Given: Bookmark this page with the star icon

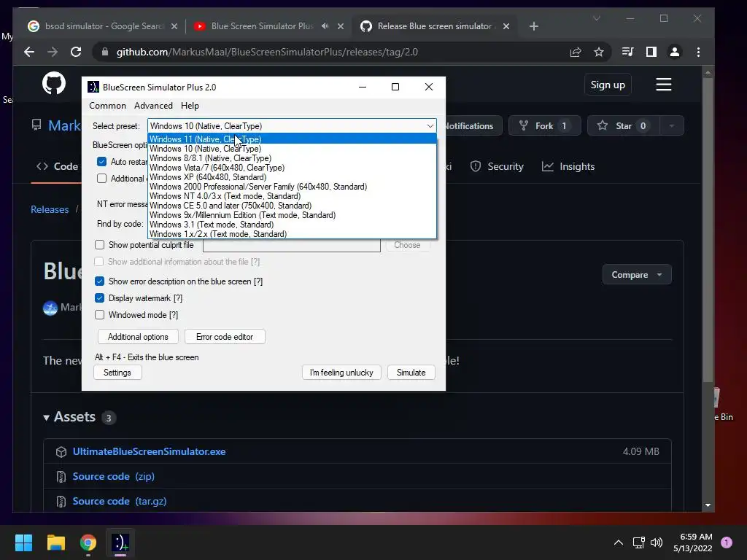Looking at the screenshot, I should point(599,52).
